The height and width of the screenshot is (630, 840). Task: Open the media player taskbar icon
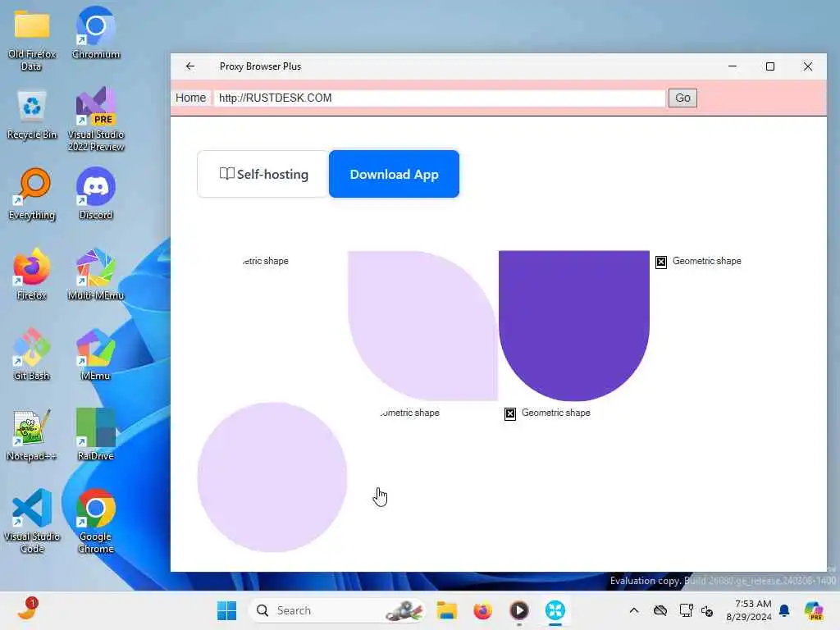coord(519,610)
